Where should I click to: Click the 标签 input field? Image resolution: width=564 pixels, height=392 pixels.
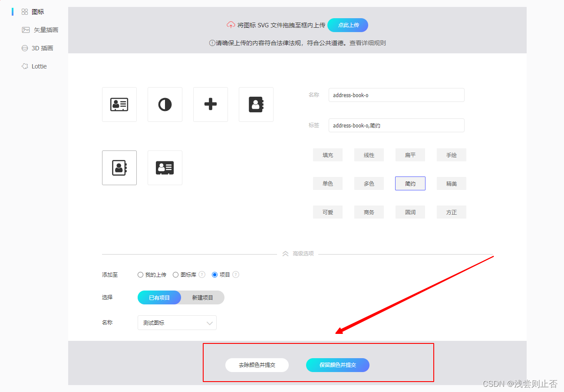396,125
